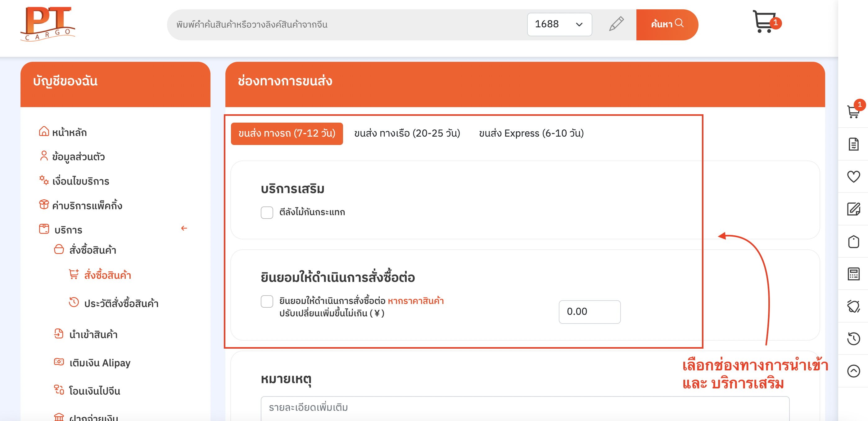Click the pencil edit icon in search bar
This screenshot has width=868, height=421.
pos(616,24)
